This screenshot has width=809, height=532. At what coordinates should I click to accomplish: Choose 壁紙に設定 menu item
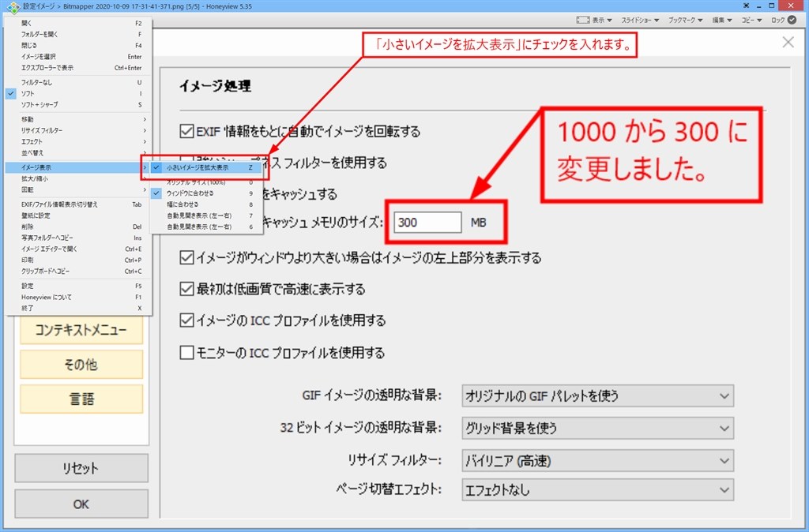coord(78,215)
